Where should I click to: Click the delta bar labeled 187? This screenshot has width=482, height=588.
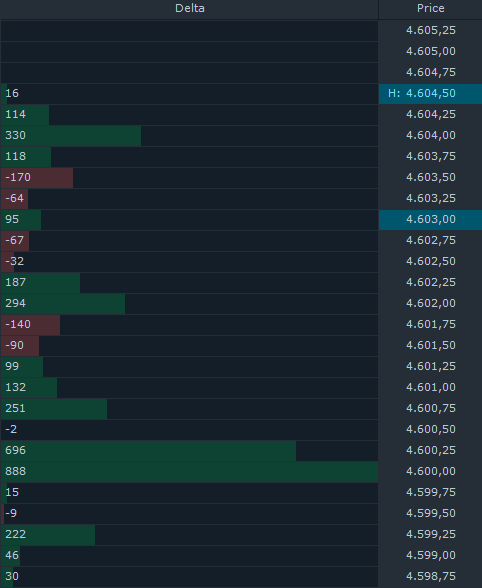pos(41,282)
